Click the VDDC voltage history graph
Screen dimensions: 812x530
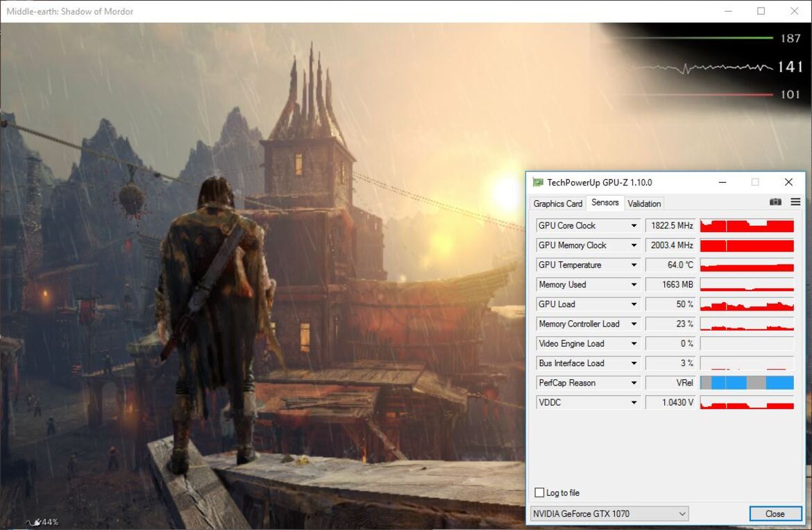point(747,403)
